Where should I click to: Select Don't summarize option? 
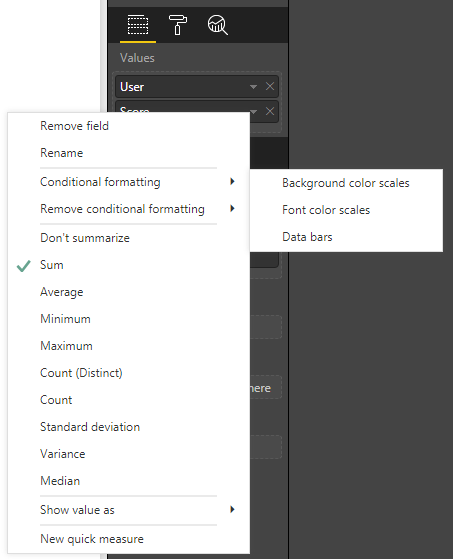tap(129, 238)
